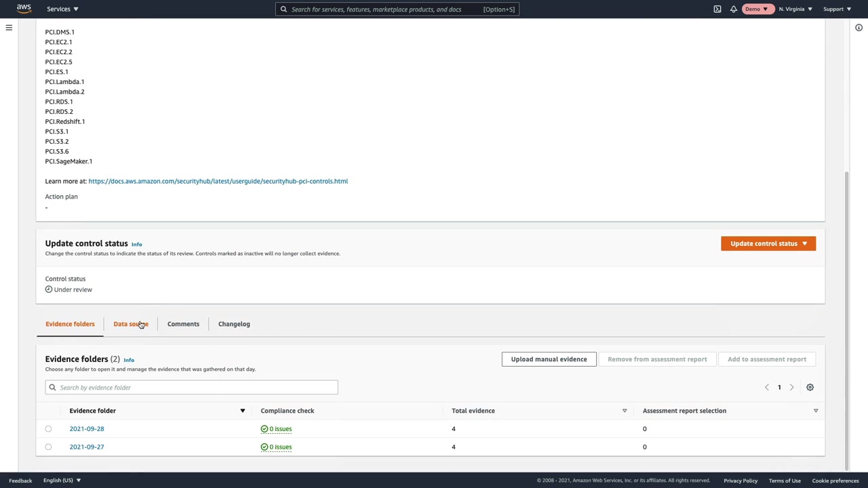Go to previous page of evidence folders
Screen dimensions: 868x488
(x=767, y=387)
